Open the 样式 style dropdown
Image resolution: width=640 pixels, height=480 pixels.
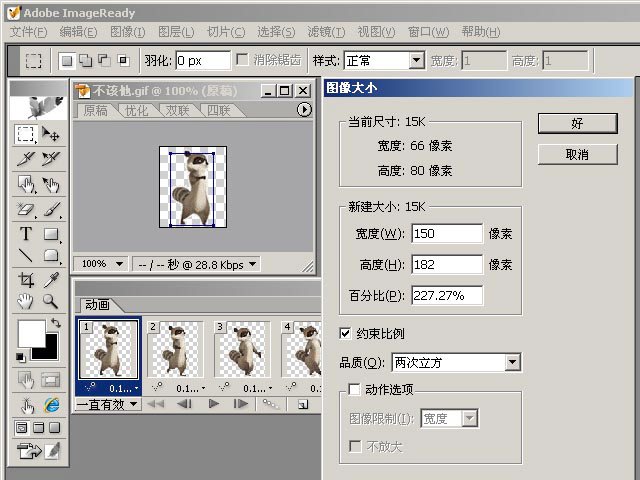[x=416, y=61]
